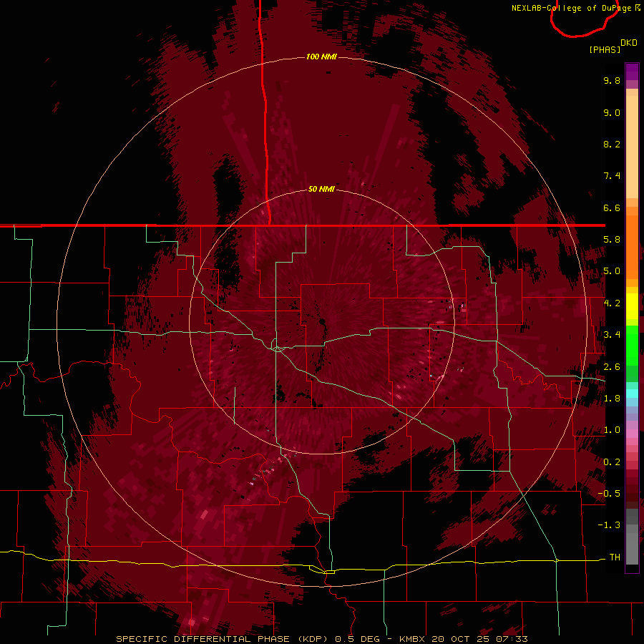
Task: Pick the light peach color bar segment
Action: point(632,147)
